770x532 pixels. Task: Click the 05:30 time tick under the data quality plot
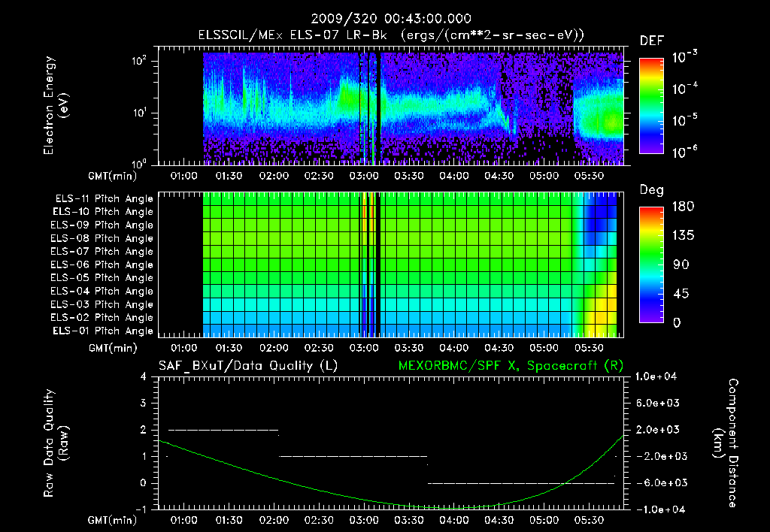point(589,520)
